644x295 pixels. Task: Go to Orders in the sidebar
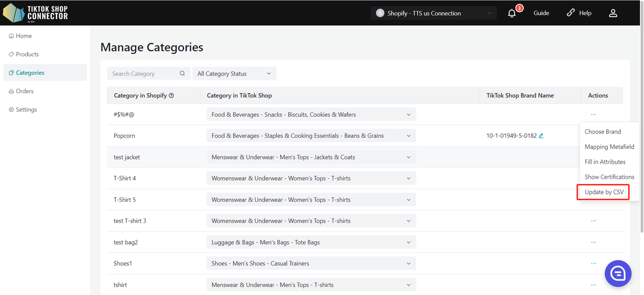(25, 91)
